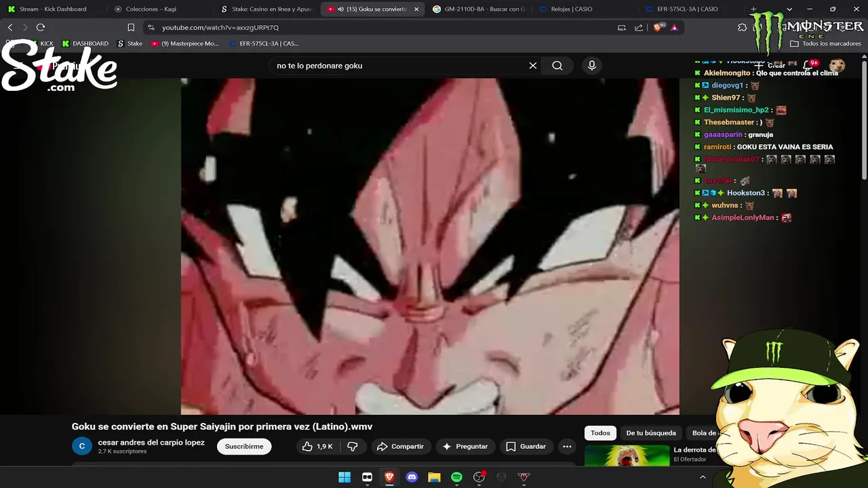The width and height of the screenshot is (868, 488).
Task: Click the cast/picture-in-picture icon in the address bar
Action: click(622, 27)
